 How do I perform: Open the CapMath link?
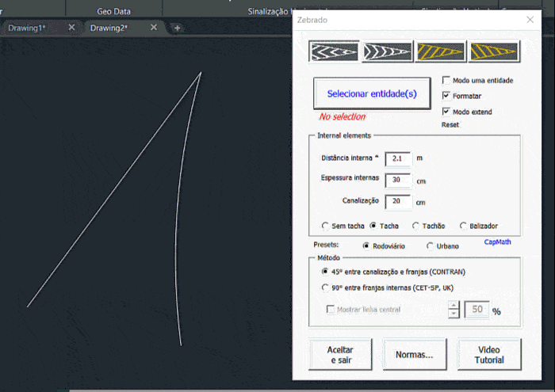(497, 242)
